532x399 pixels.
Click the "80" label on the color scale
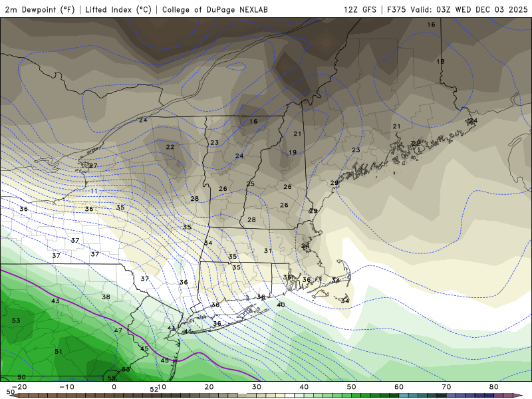coord(494,387)
